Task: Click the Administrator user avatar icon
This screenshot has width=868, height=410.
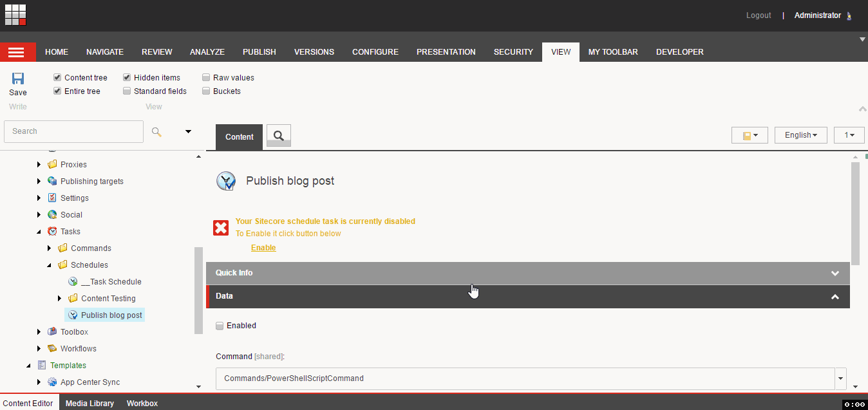Action: pos(849,15)
